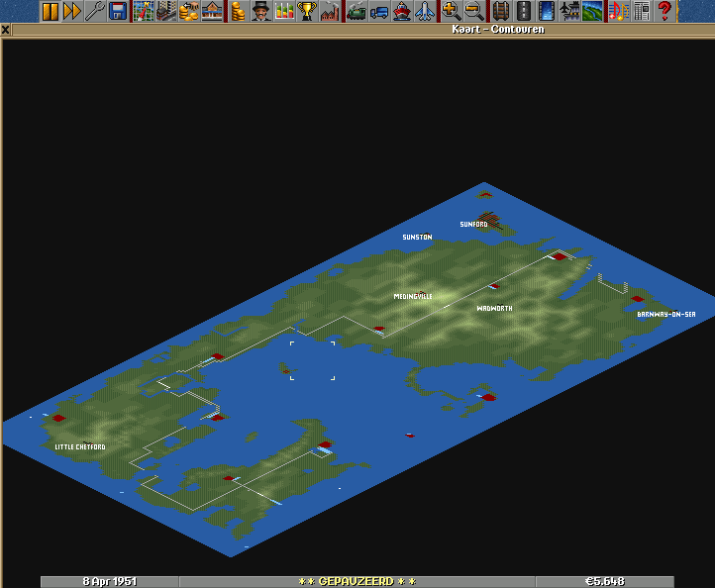This screenshot has height=588, width=715.
Task: Show train list locomotive icon
Action: [357, 11]
